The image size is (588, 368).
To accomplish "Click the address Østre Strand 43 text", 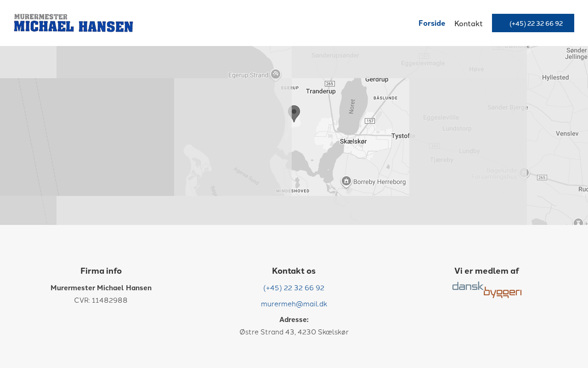I will click(x=294, y=332).
